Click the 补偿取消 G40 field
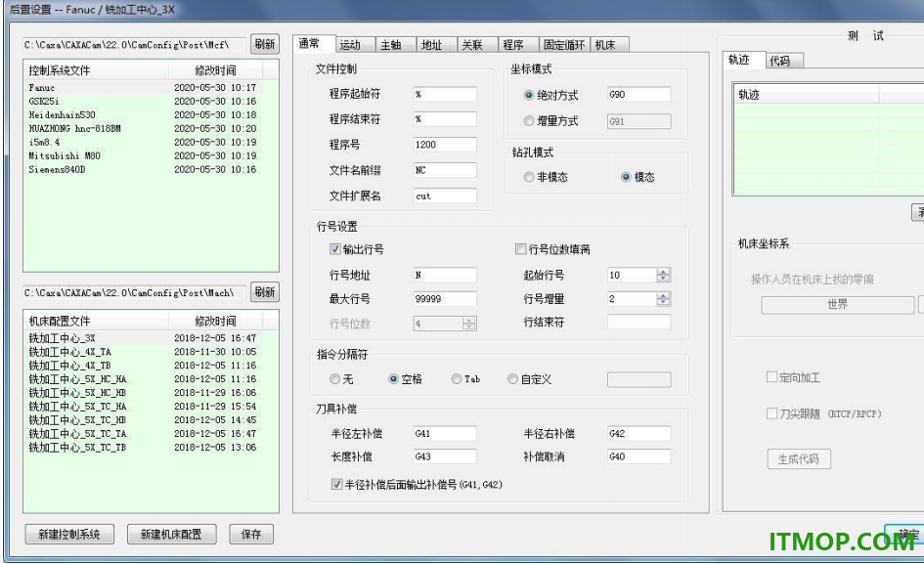Viewport: 924px width, 564px height. click(x=638, y=456)
